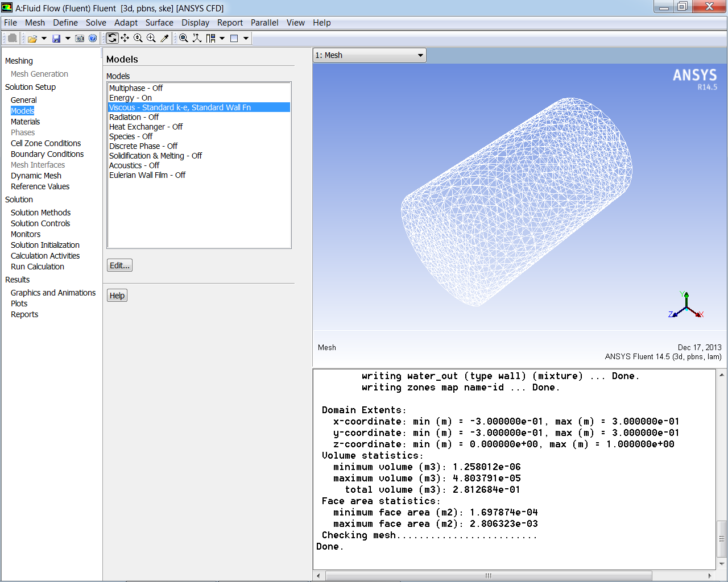Click the fit to window icon
The width and height of the screenshot is (728, 582).
(x=184, y=38)
